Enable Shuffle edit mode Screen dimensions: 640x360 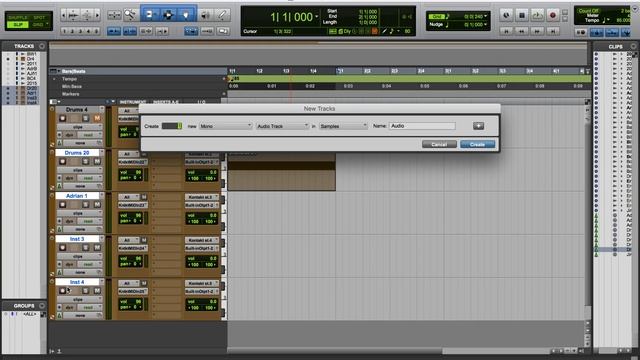tap(18, 18)
